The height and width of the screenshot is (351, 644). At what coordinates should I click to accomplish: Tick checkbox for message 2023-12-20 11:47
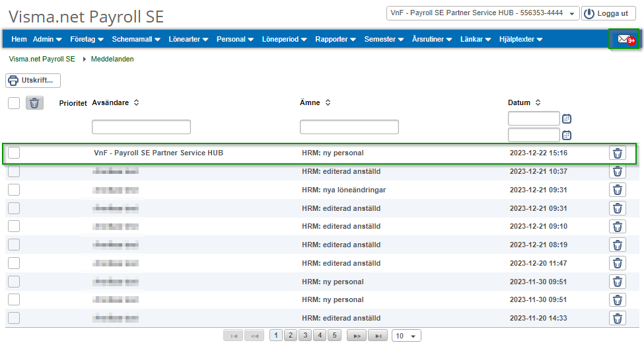coord(14,263)
